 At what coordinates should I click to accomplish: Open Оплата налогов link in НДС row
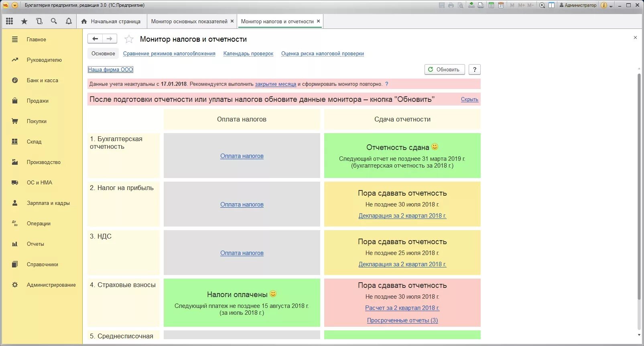pyautogui.click(x=242, y=253)
